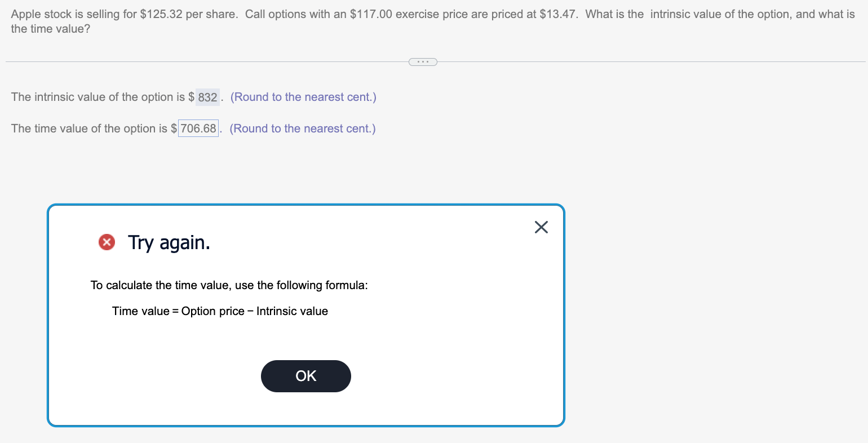Click the dollar sign before the time value box
The image size is (868, 443).
[x=175, y=128]
